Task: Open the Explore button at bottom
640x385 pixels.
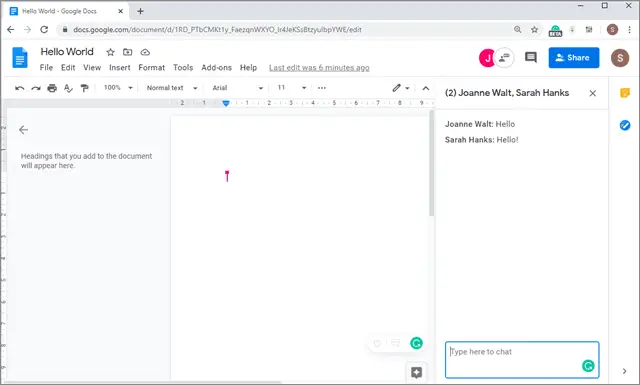Action: tap(416, 372)
